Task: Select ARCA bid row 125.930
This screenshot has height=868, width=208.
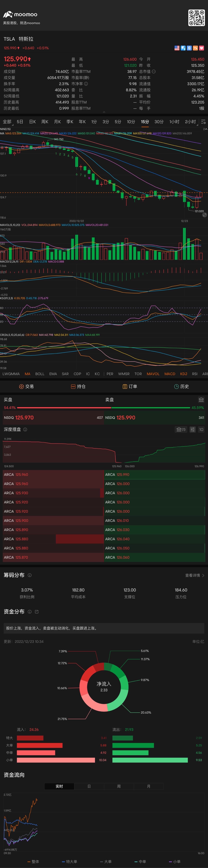Action: coord(53,493)
